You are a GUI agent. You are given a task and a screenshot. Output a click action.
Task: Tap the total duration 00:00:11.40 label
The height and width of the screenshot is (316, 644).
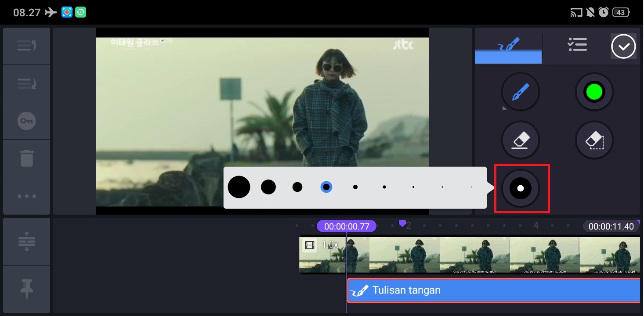[x=611, y=226]
